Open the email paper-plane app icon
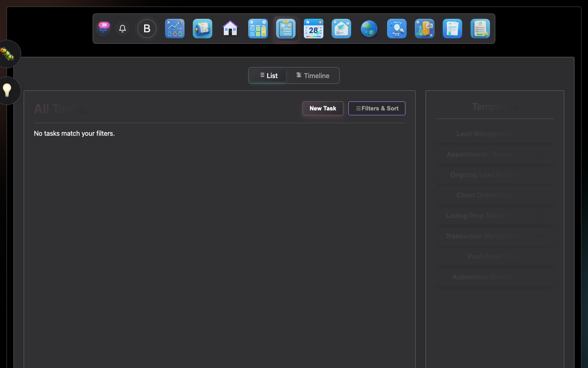Image resolution: width=588 pixels, height=368 pixels. tap(341, 29)
